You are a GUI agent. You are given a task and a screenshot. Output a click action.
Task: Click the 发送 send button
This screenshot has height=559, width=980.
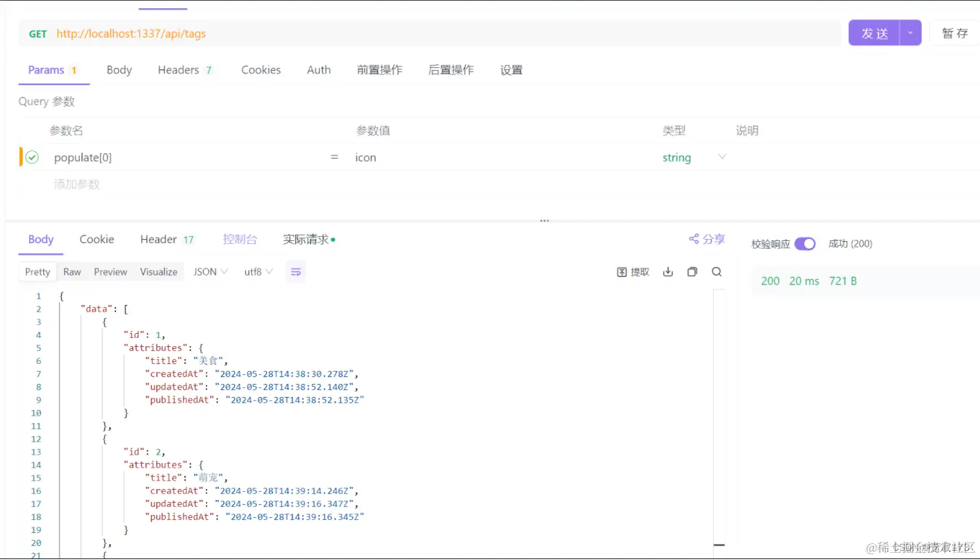[874, 32]
